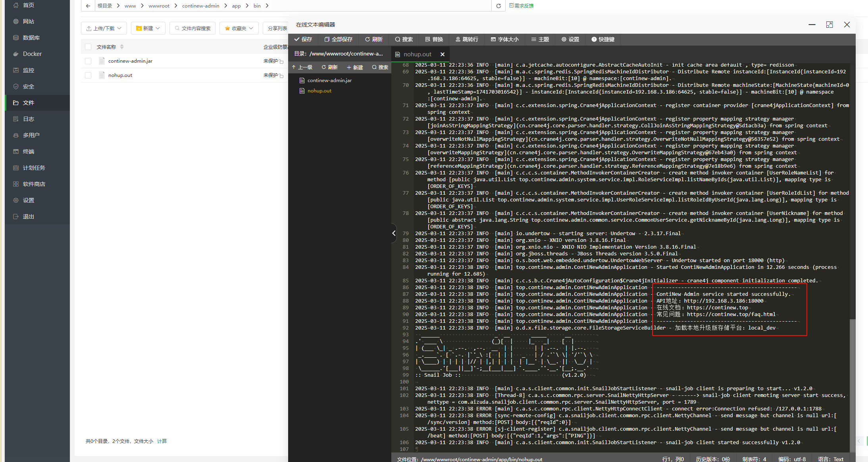
Task: Click 文件内容搜索 button
Action: coord(192,28)
